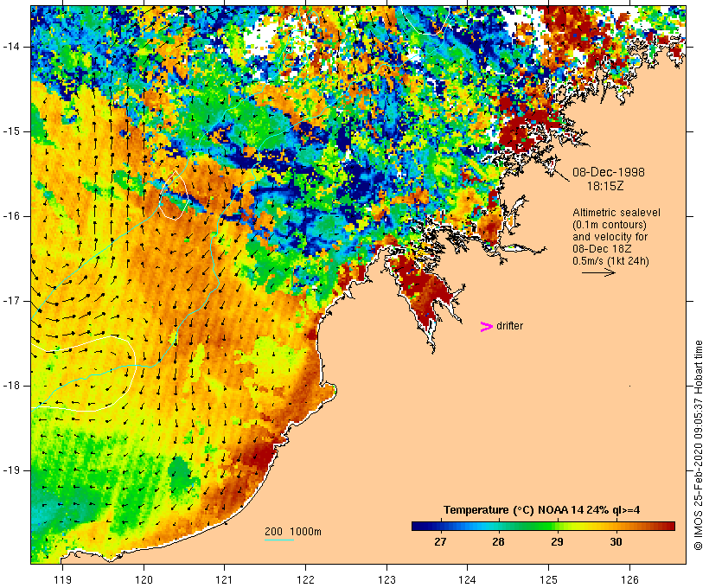Click the IMOS copyright timestamp text
The height and width of the screenshot is (588, 709).
coord(699,445)
